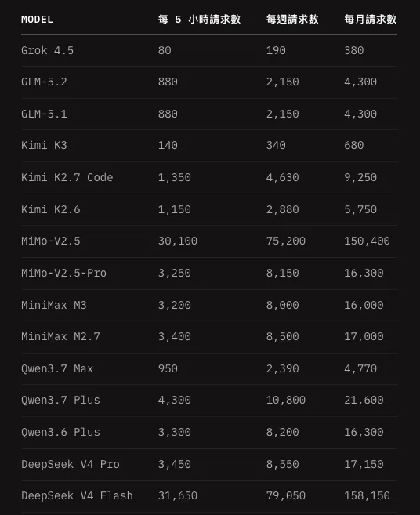Click the Qwen3.7 Plus model name
The width and height of the screenshot is (420, 515).
click(60, 400)
